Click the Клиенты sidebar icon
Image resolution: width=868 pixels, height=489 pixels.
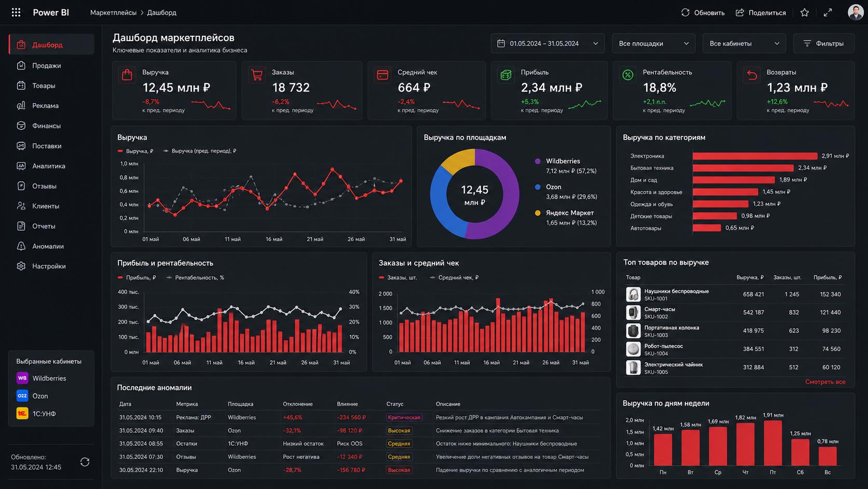click(x=21, y=206)
